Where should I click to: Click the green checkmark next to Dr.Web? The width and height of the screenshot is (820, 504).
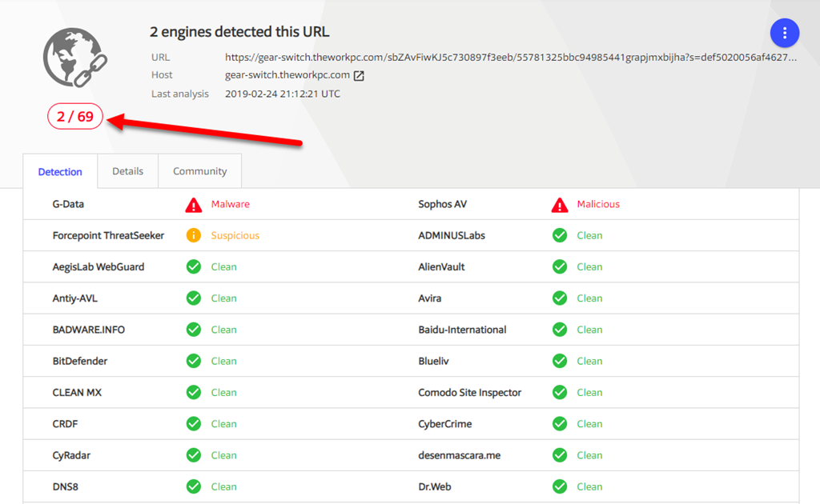pyautogui.click(x=560, y=486)
